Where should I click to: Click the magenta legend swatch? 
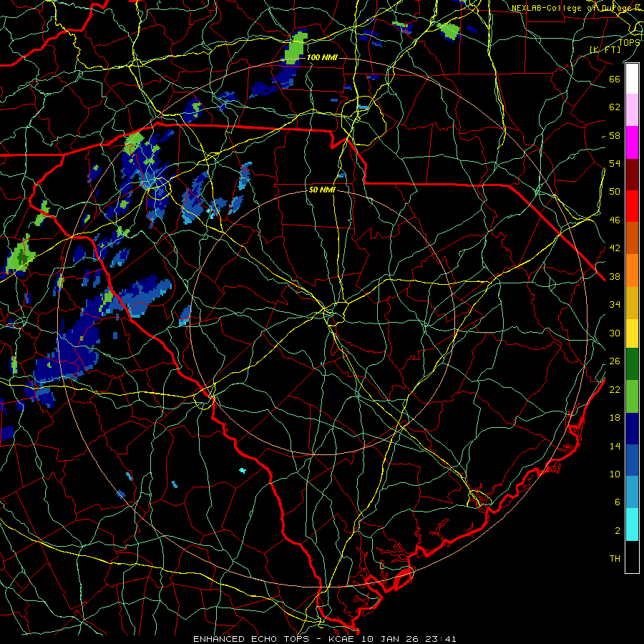tap(632, 142)
